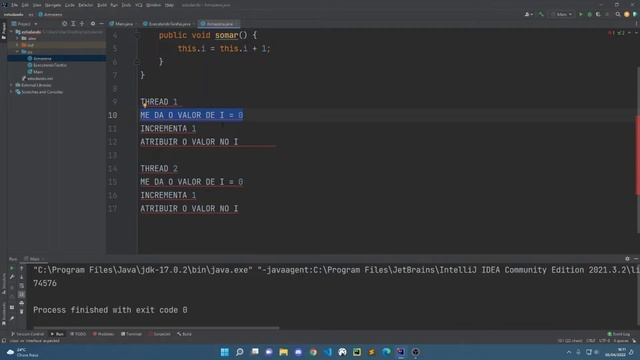
Task: Click the down arrow icon in Run panel
Action: coord(22,277)
